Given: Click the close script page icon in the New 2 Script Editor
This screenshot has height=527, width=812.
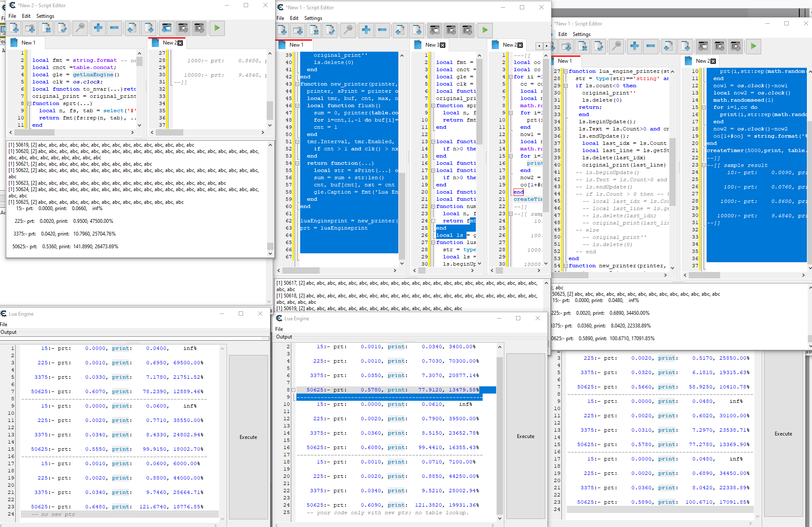Looking at the screenshot, I should click(46, 28).
